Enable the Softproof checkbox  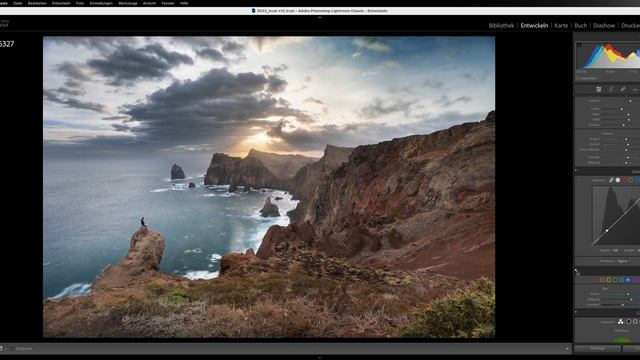[x=12, y=349]
